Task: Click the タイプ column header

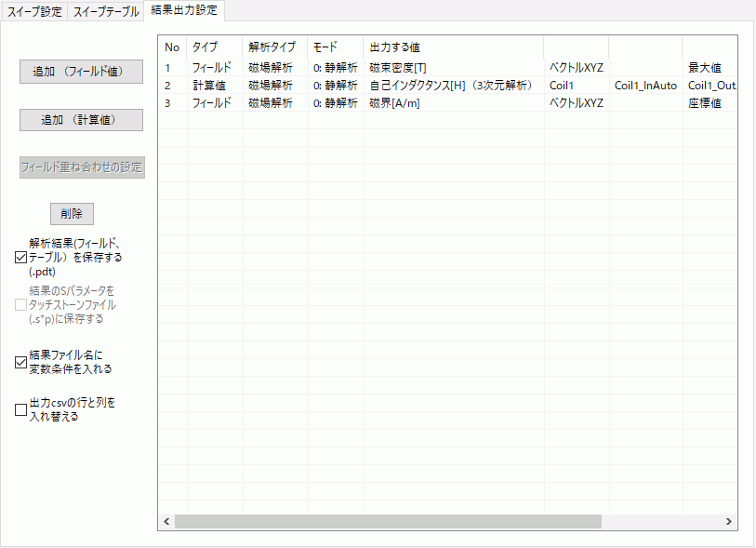Action: point(205,47)
